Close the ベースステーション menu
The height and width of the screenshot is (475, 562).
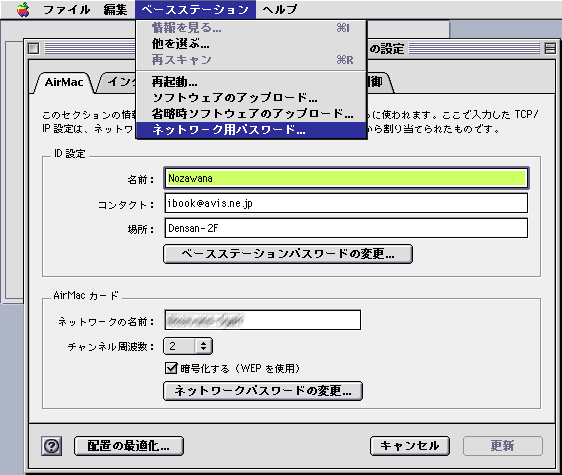(x=195, y=10)
